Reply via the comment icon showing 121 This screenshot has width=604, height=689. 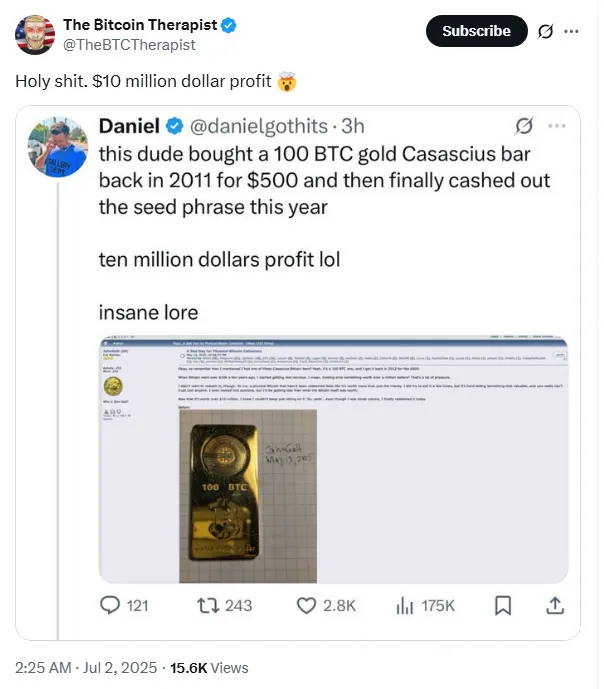125,606
